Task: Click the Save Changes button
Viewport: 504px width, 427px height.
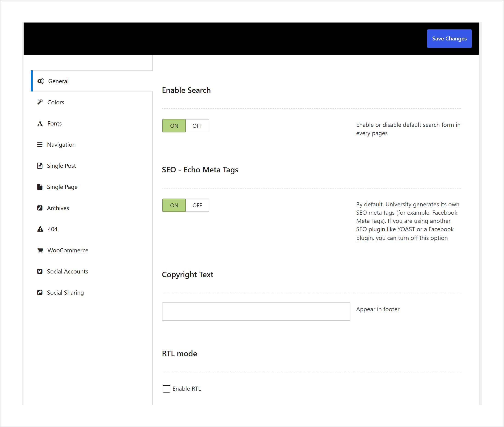Action: tap(449, 39)
